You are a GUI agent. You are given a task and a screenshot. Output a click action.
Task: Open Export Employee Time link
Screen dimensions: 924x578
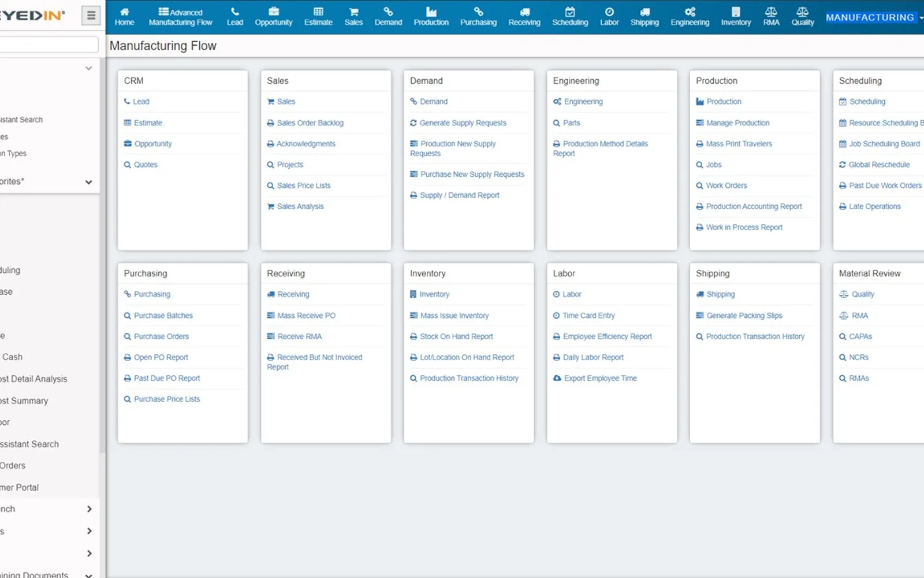(x=600, y=379)
